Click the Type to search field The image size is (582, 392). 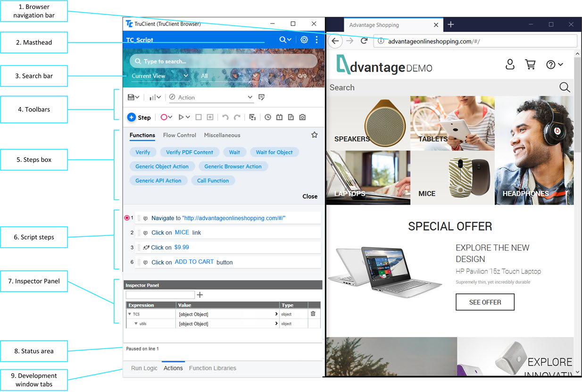(x=224, y=61)
